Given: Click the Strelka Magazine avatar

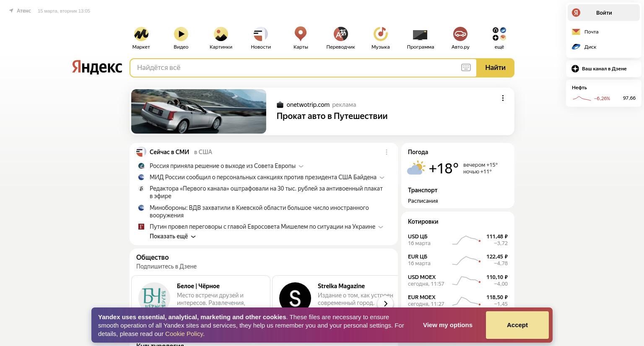Looking at the screenshot, I should (x=295, y=297).
